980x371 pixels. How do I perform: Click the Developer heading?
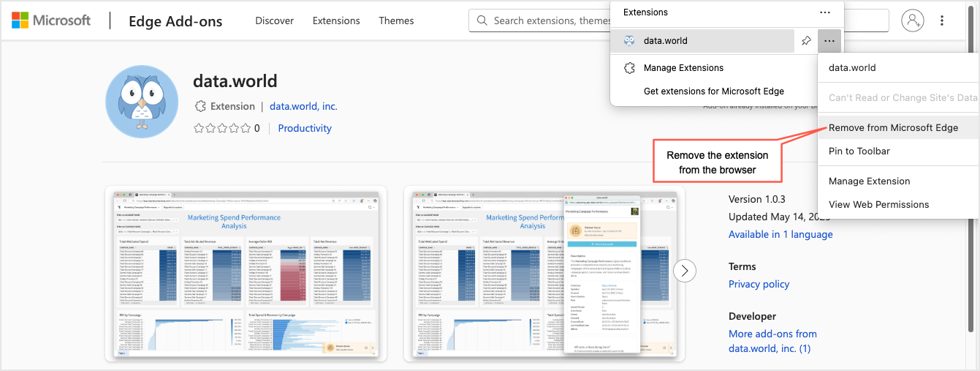(752, 316)
